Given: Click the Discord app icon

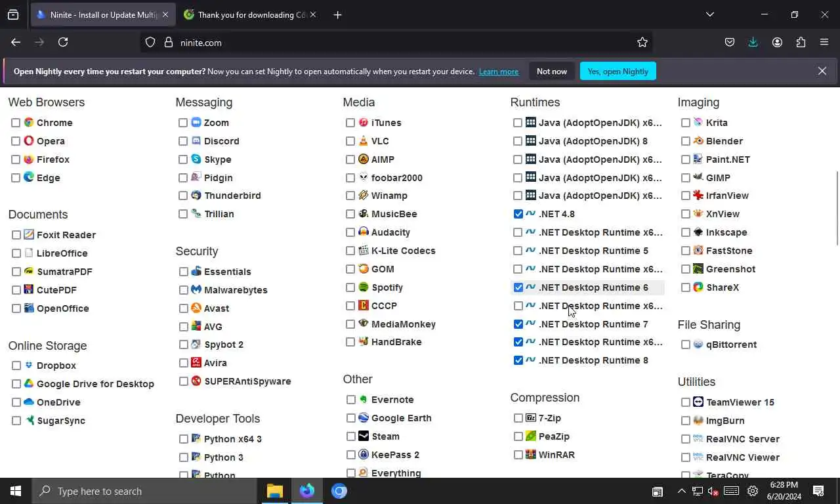Looking at the screenshot, I should 196,141.
